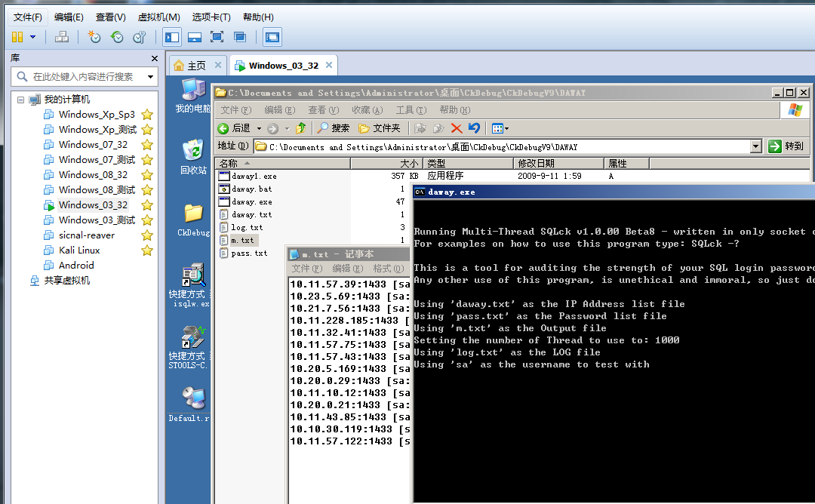Viewport: 815px width, 504px height.
Task: Close the Windows_03_32 tab
Action: tap(329, 65)
